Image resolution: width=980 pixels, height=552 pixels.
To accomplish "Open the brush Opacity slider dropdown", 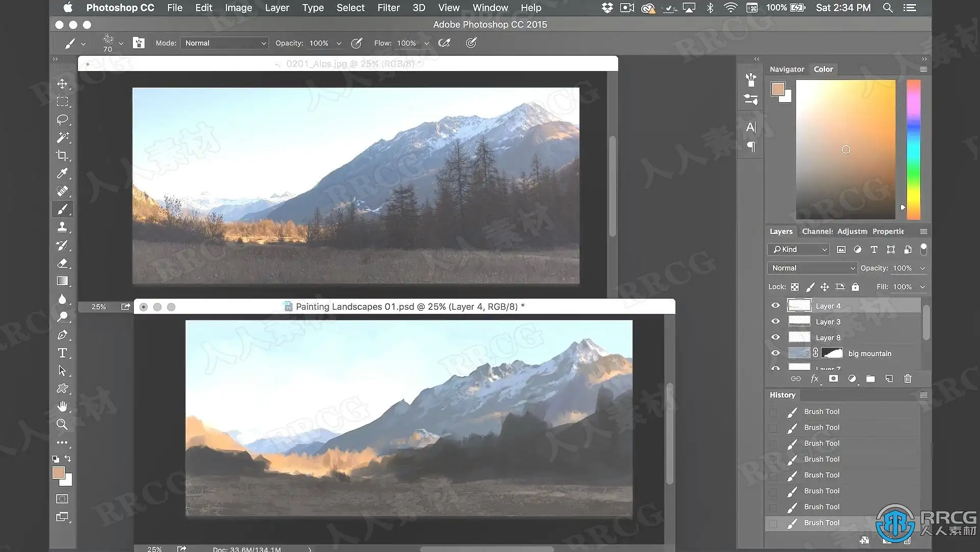I will (339, 43).
